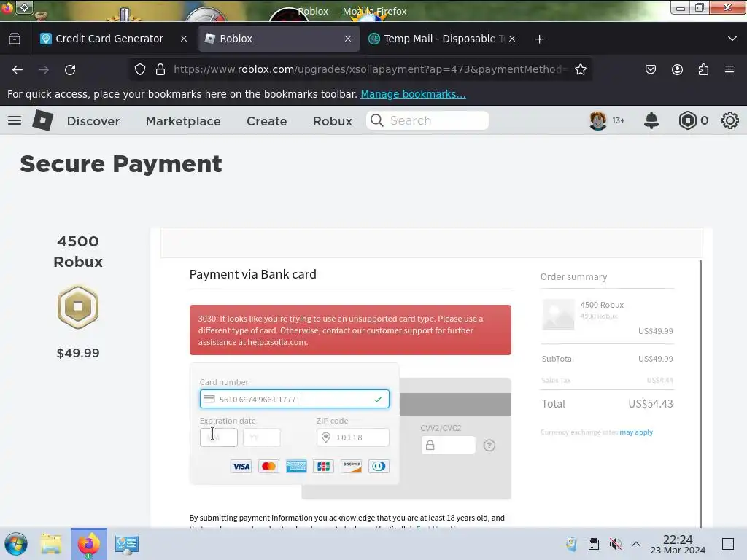
Task: Open the taskbar clock and date
Action: click(678, 544)
